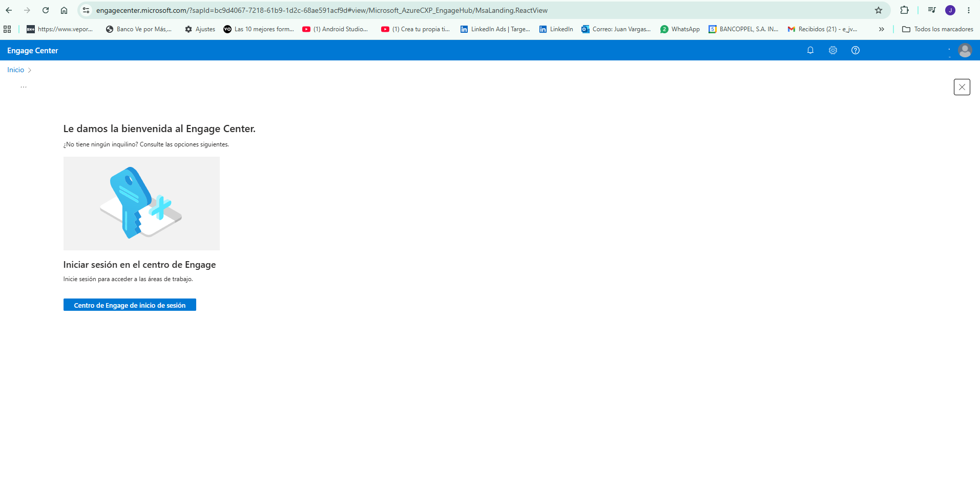
Task: Bookmark this page with the star icon
Action: click(x=879, y=10)
